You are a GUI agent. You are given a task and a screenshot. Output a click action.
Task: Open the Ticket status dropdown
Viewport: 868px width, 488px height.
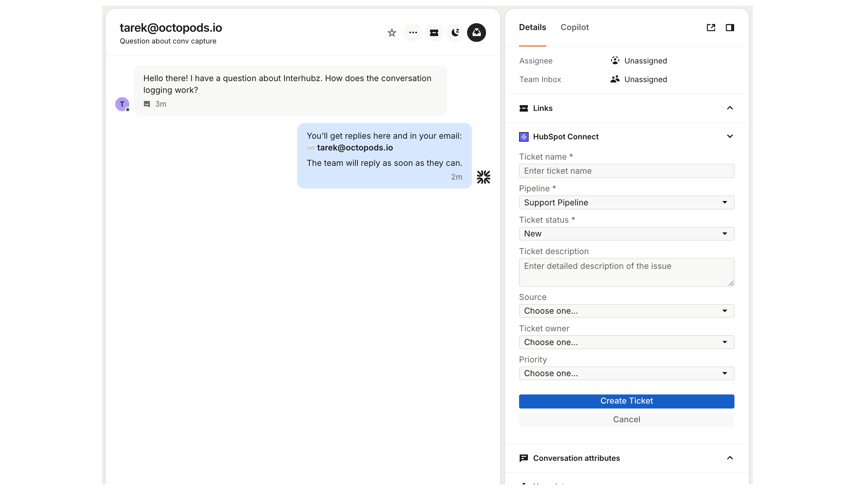(x=626, y=234)
